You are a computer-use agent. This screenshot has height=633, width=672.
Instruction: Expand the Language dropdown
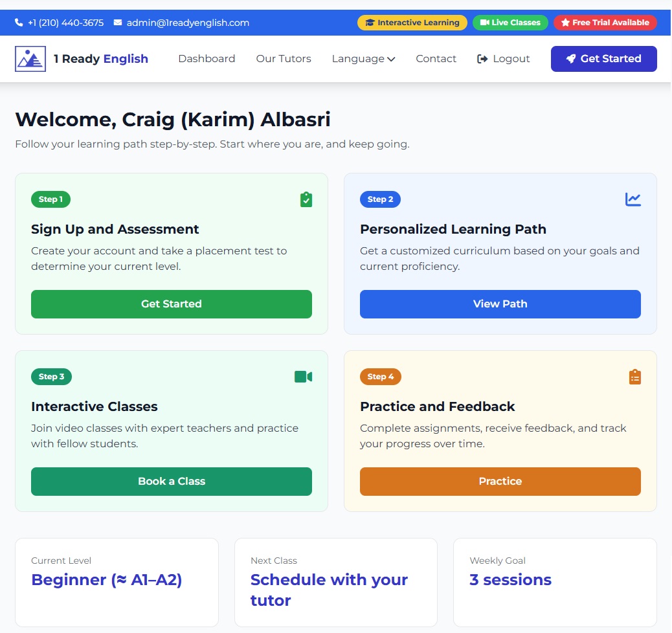pyautogui.click(x=363, y=59)
